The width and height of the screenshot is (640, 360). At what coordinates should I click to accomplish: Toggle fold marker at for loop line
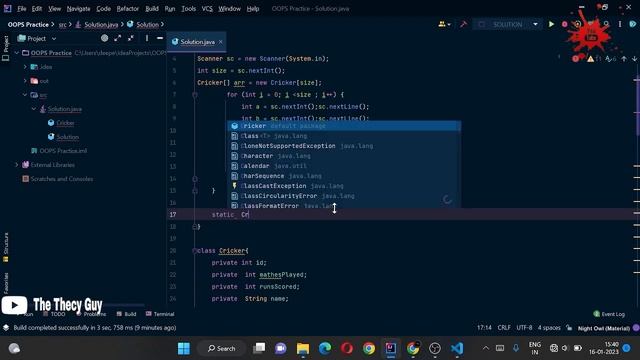tap(195, 95)
